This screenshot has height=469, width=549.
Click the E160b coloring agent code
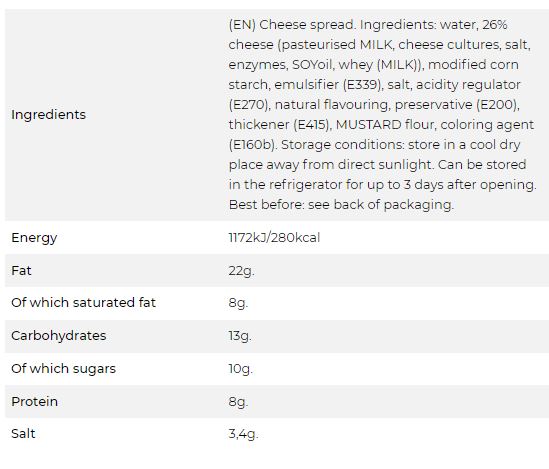point(252,145)
